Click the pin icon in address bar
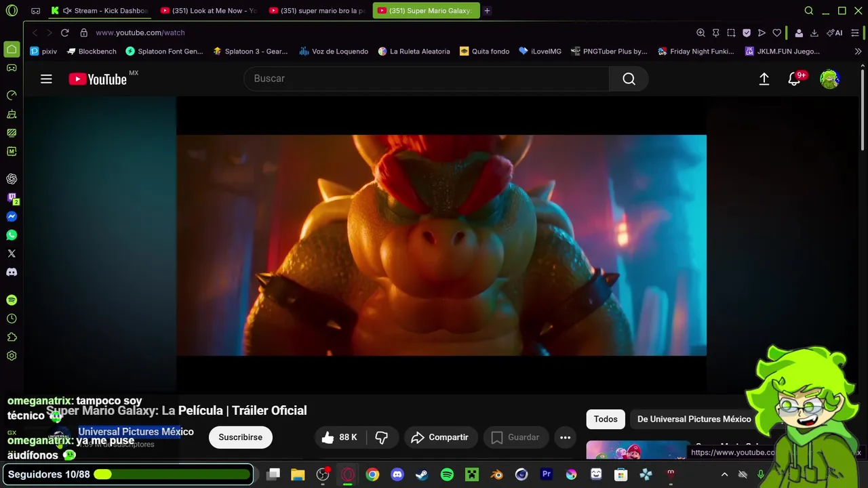 pos(715,33)
